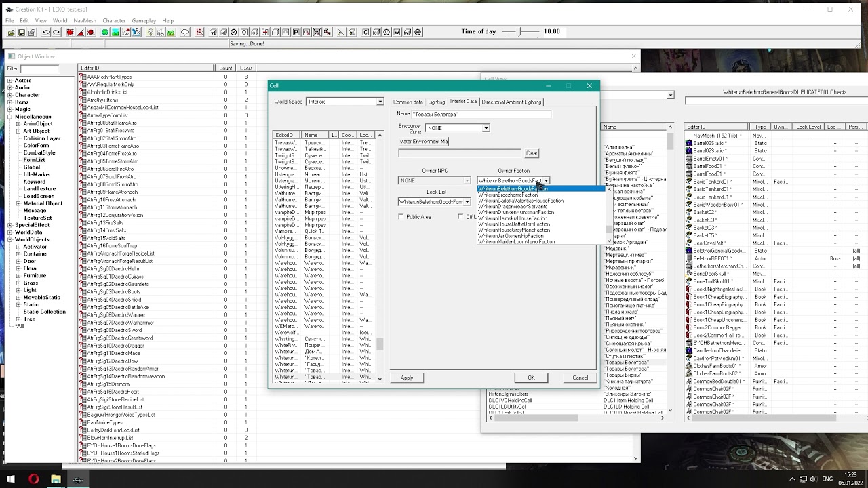The height and width of the screenshot is (488, 868).
Task: Click the crossed-out box toolbar icon
Action: pyautogui.click(x=317, y=32)
